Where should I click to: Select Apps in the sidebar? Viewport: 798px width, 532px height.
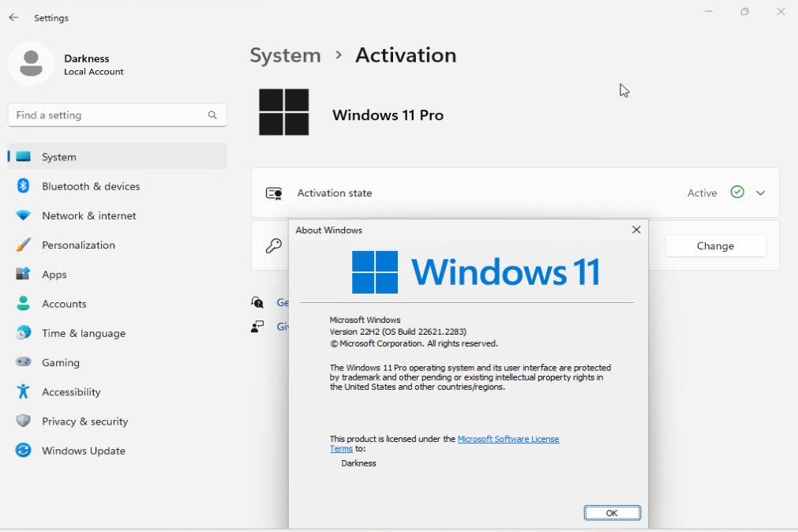pos(118,275)
